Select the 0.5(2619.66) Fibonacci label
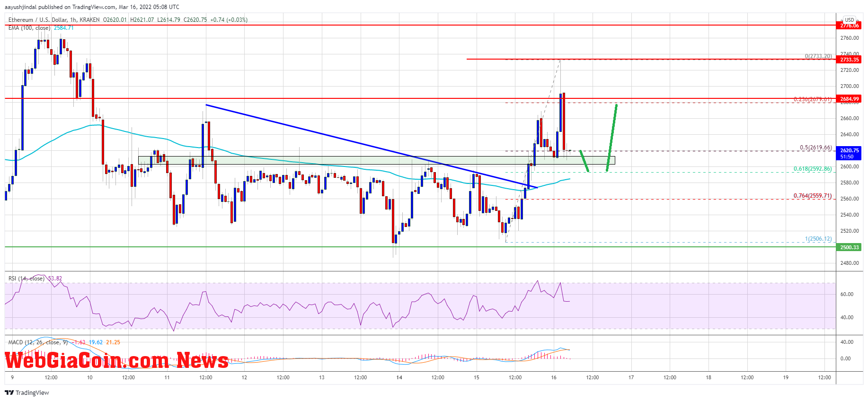Viewport: 868px width, 401px height. click(x=815, y=148)
